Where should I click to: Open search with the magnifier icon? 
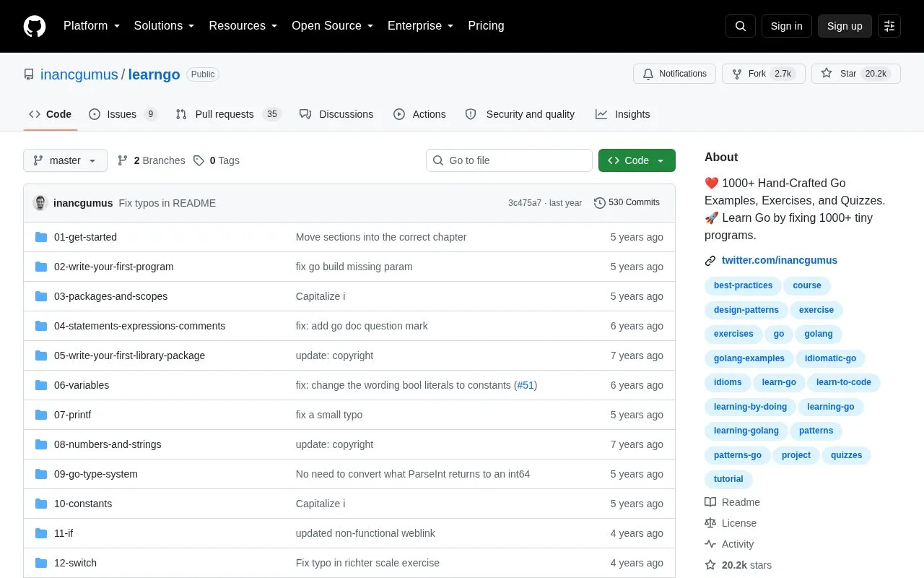[741, 26]
